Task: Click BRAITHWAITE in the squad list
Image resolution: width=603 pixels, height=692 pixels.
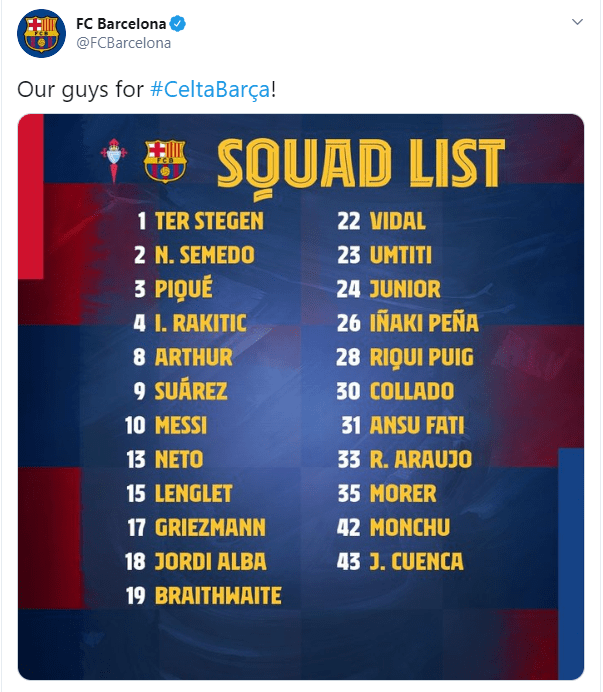Action: [x=218, y=596]
